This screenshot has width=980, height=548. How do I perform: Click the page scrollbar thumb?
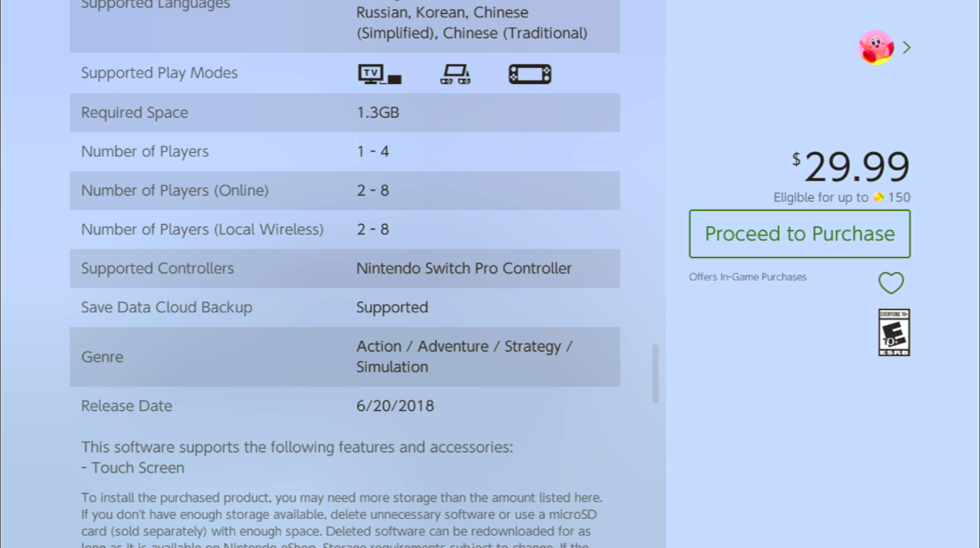pos(655,373)
